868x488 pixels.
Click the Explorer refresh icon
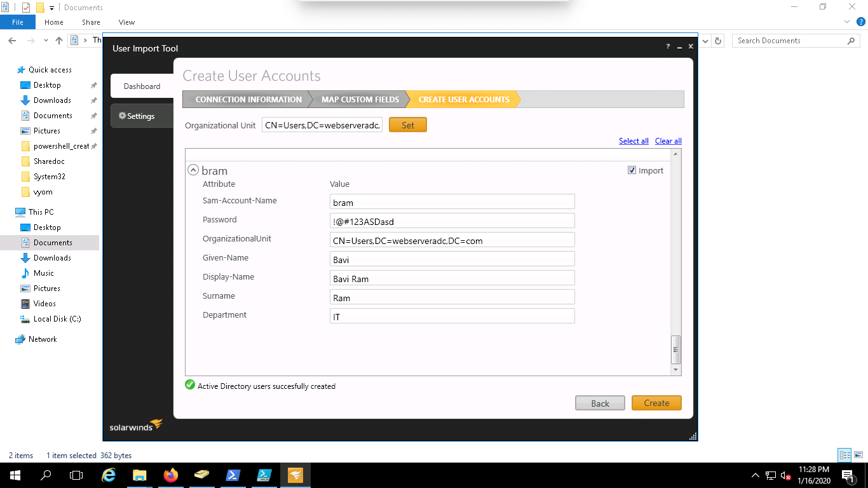[718, 41]
